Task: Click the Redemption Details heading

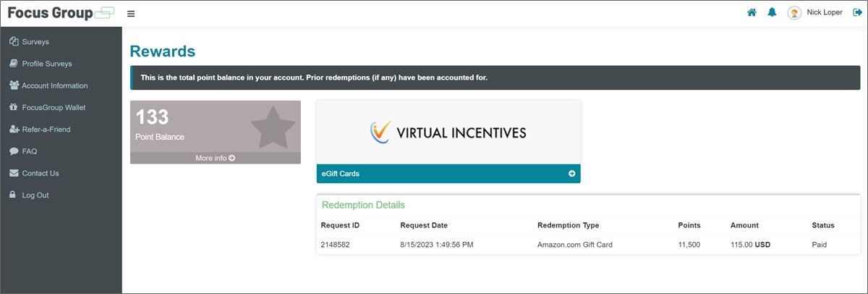Action: [x=363, y=205]
